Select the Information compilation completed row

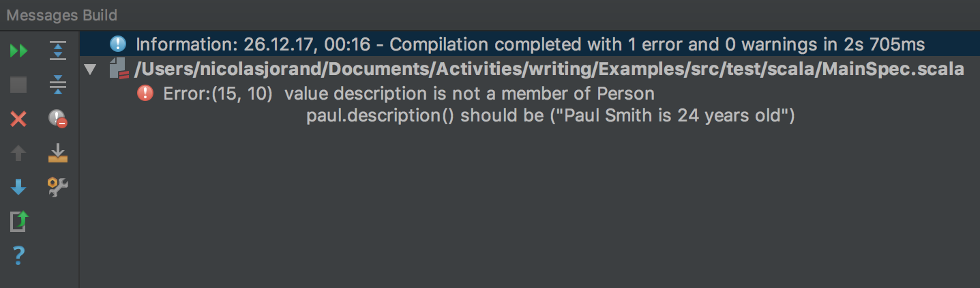[529, 45]
